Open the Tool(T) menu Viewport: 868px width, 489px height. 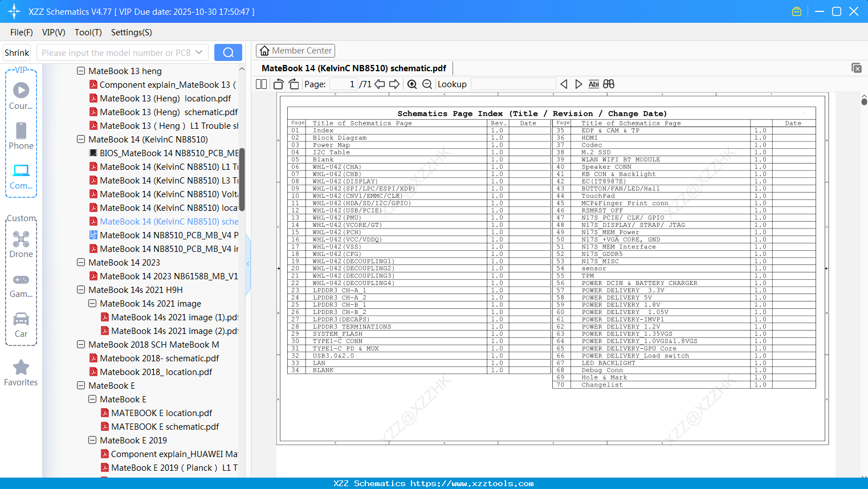[88, 32]
